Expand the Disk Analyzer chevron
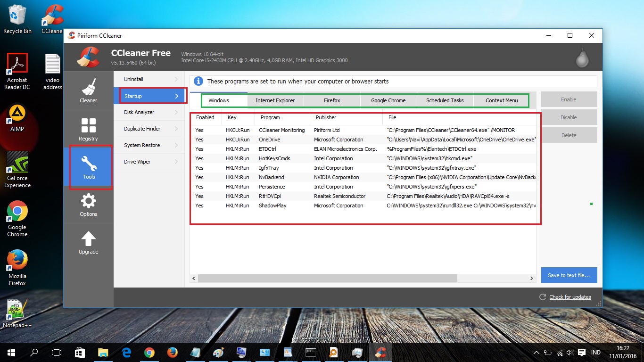Viewport: 644px width, 362px height. (176, 112)
